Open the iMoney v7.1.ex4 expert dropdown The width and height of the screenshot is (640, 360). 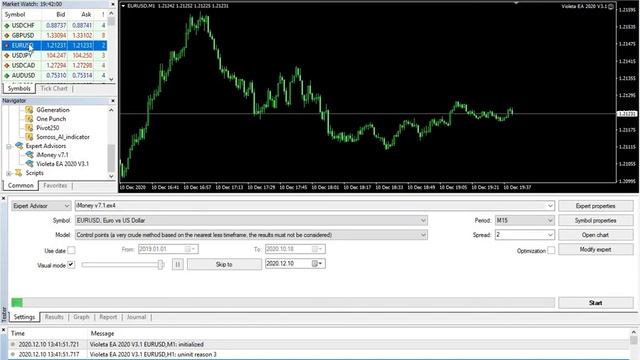(550, 206)
